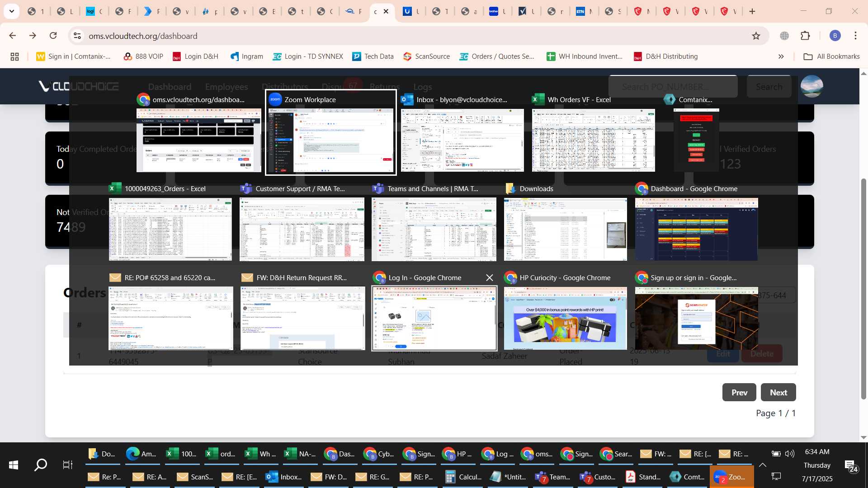Select the 1000049263_Orders Excel thumbnail
The image size is (868, 488).
pyautogui.click(x=170, y=229)
